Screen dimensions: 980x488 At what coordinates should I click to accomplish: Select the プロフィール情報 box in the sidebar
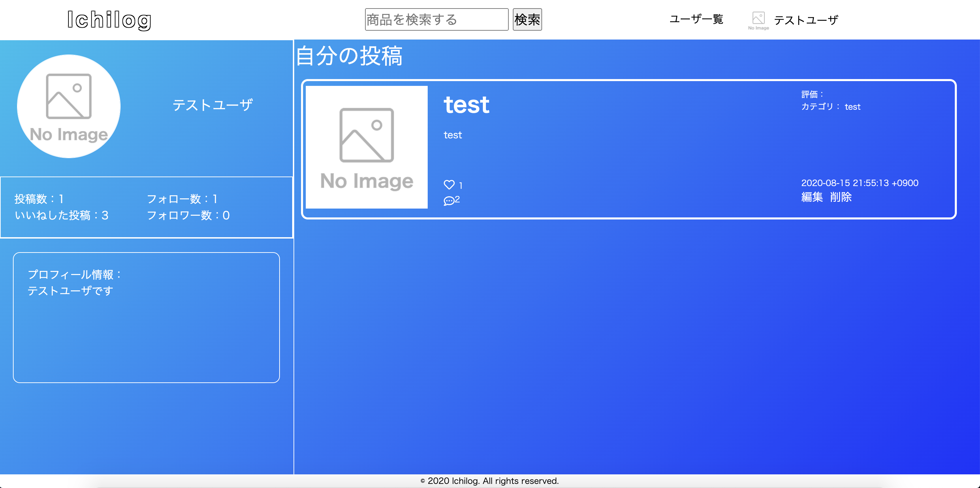(146, 317)
